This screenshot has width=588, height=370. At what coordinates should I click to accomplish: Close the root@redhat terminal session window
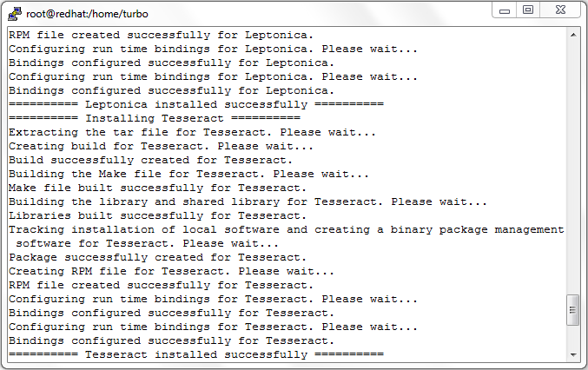click(560, 10)
